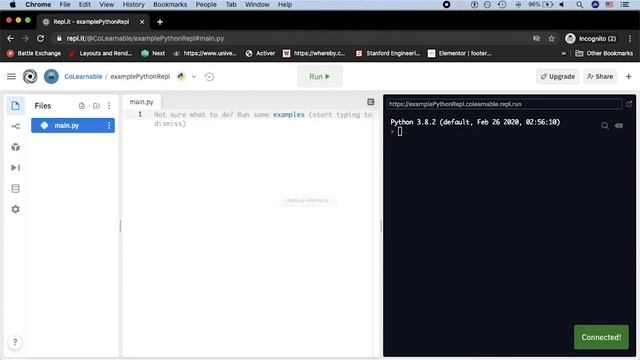Open Spotlight search in menu bar

(x=579, y=4)
